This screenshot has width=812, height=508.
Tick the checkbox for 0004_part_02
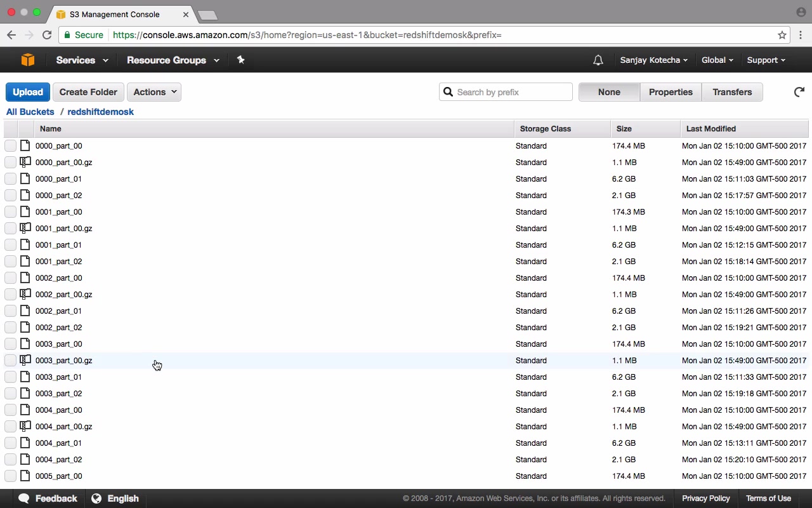(x=10, y=459)
